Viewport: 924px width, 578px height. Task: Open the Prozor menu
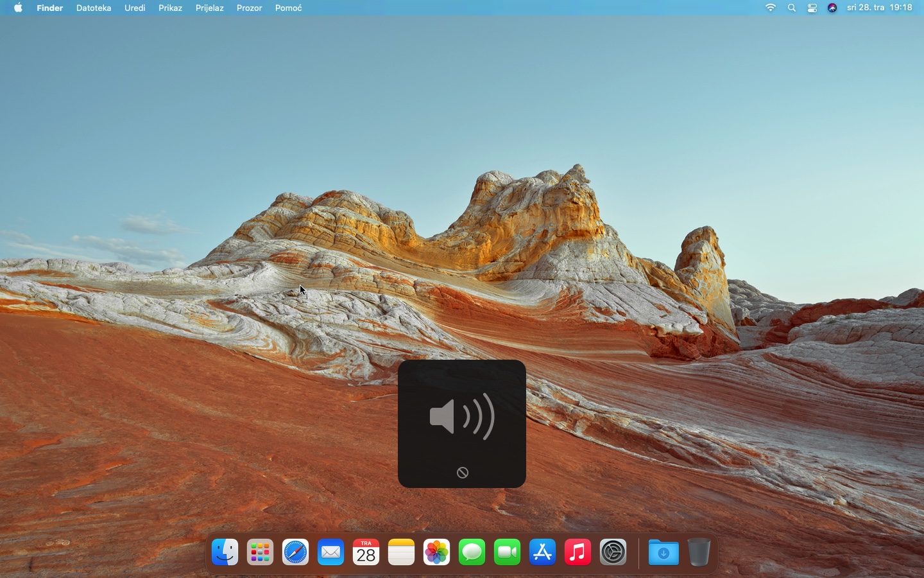(250, 8)
